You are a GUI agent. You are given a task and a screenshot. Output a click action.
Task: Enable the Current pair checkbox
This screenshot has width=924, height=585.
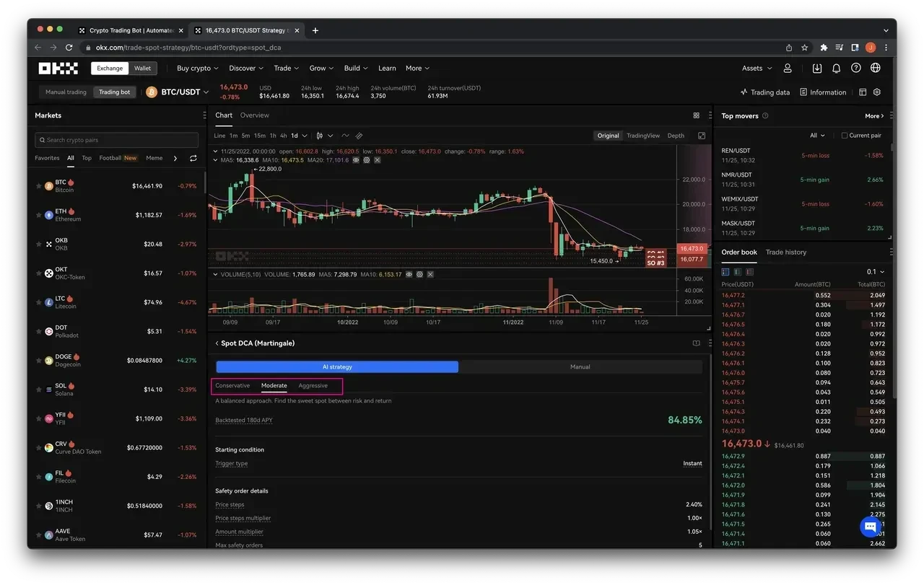click(x=845, y=136)
